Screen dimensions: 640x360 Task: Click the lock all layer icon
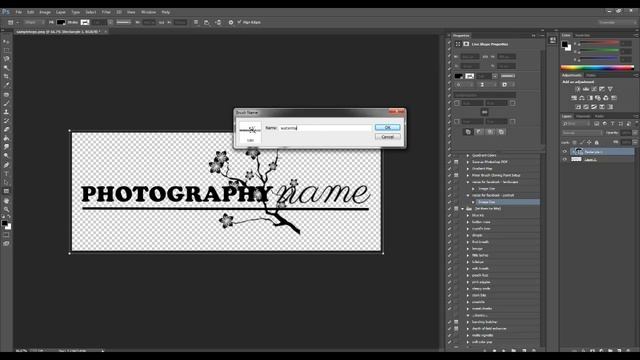click(x=597, y=142)
